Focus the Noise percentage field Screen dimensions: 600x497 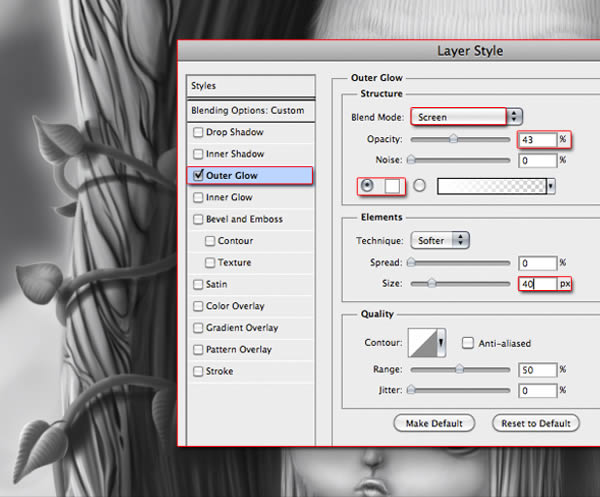[537, 160]
